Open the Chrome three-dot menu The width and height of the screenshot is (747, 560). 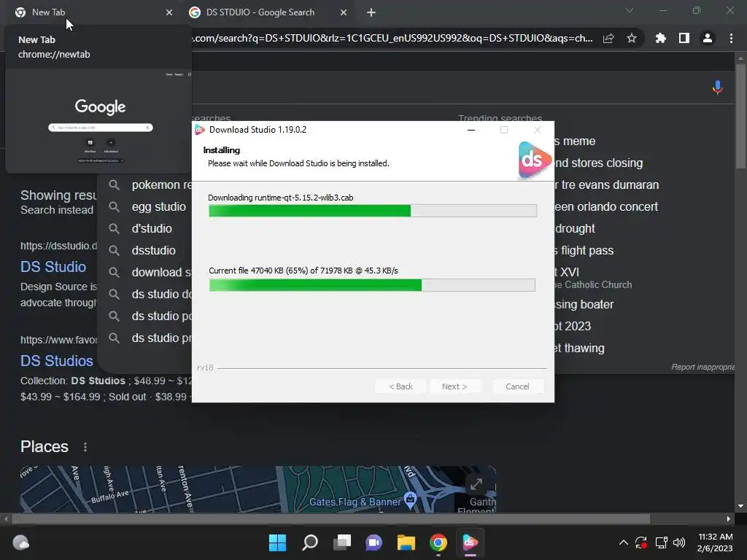point(731,38)
